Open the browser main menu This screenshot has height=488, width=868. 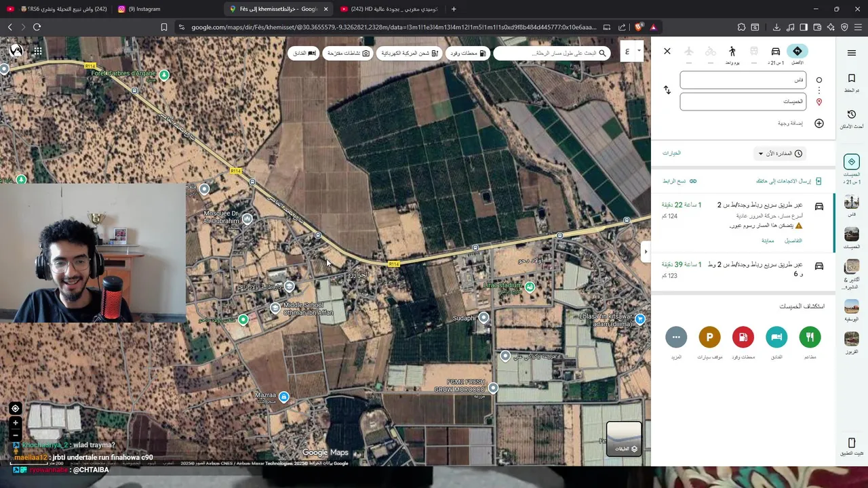pos(858,27)
